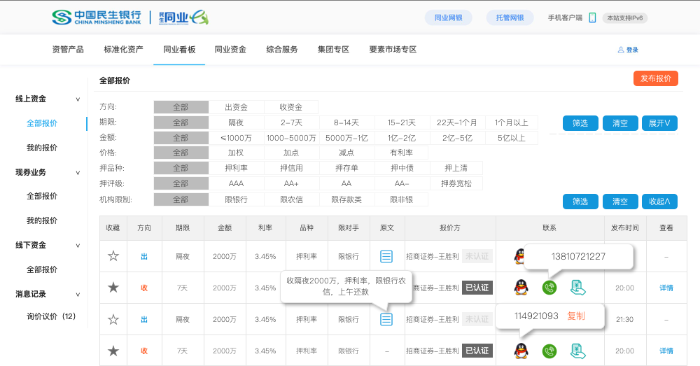The image size is (700, 366).
Task: Select the <1000万 amount option
Action: click(236, 138)
